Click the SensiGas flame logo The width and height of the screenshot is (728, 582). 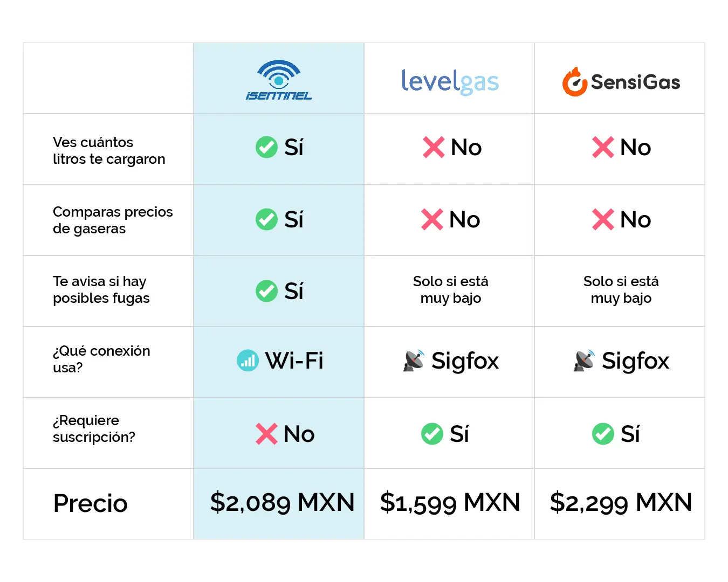tap(575, 82)
